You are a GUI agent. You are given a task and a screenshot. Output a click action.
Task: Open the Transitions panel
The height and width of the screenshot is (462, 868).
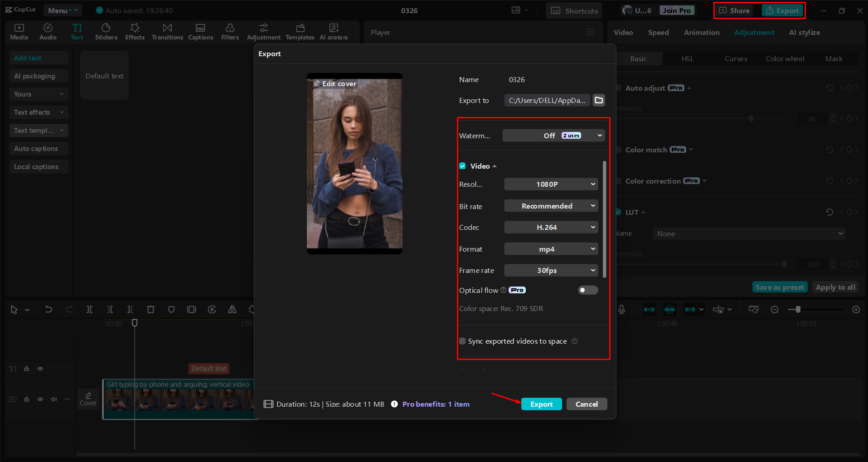tap(167, 31)
